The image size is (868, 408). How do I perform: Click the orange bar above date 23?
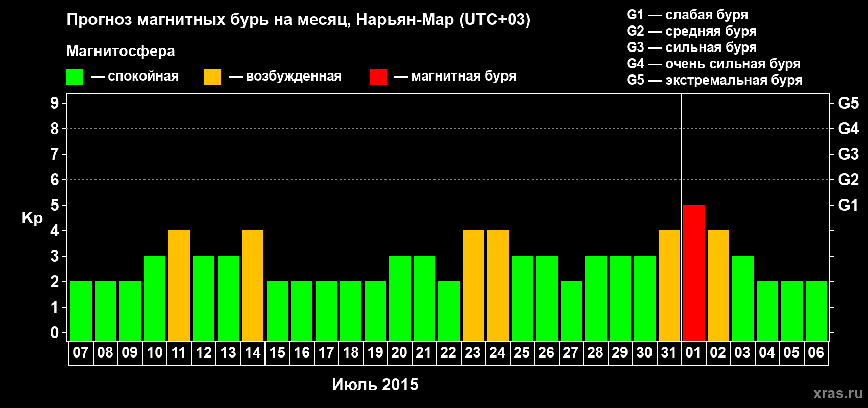click(x=473, y=286)
